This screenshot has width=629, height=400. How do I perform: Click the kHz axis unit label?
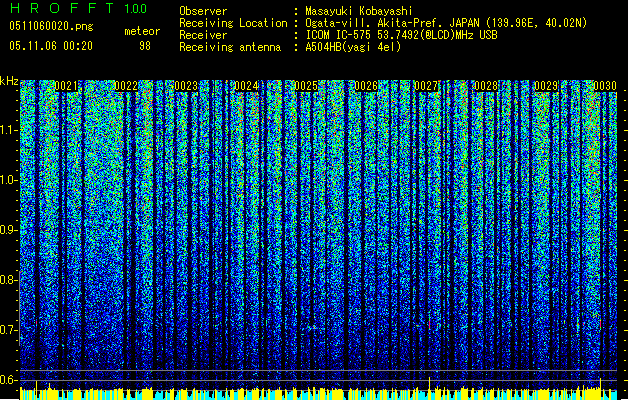point(9,81)
